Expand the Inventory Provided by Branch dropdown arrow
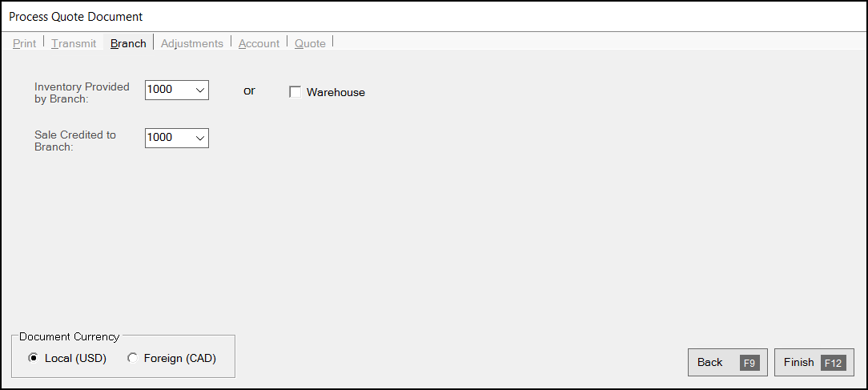The image size is (868, 390). coord(200,90)
